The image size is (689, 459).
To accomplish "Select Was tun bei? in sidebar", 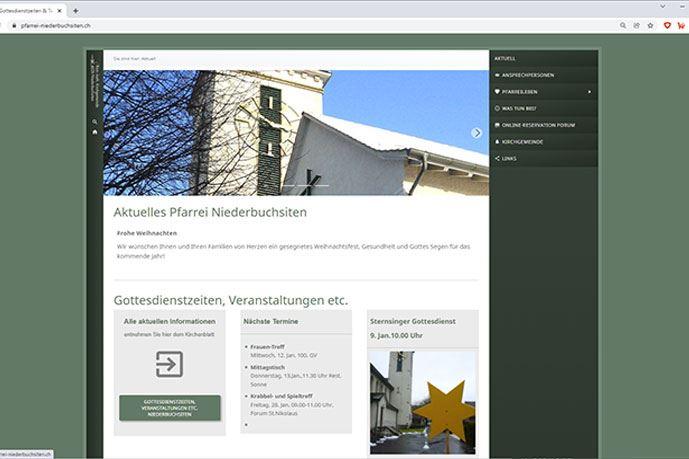I will 520,108.
